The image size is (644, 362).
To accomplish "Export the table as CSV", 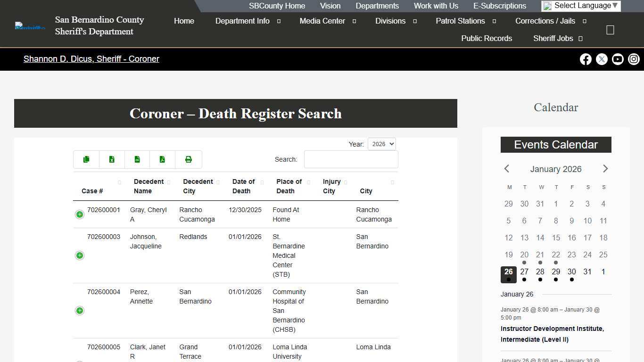I will click(137, 159).
